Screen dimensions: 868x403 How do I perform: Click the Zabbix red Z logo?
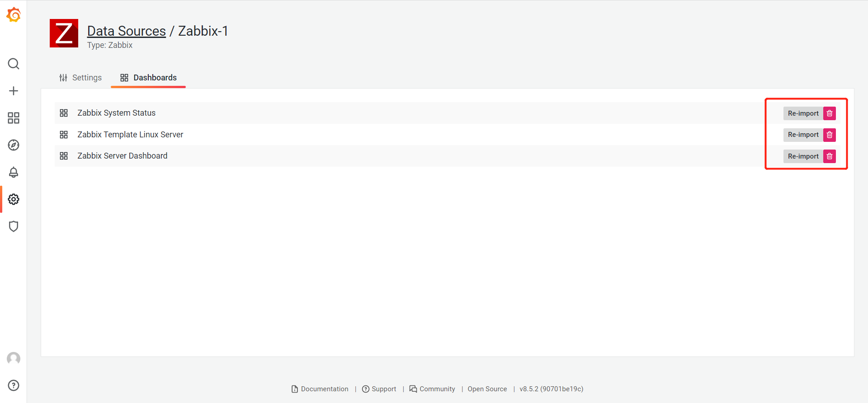coord(64,33)
